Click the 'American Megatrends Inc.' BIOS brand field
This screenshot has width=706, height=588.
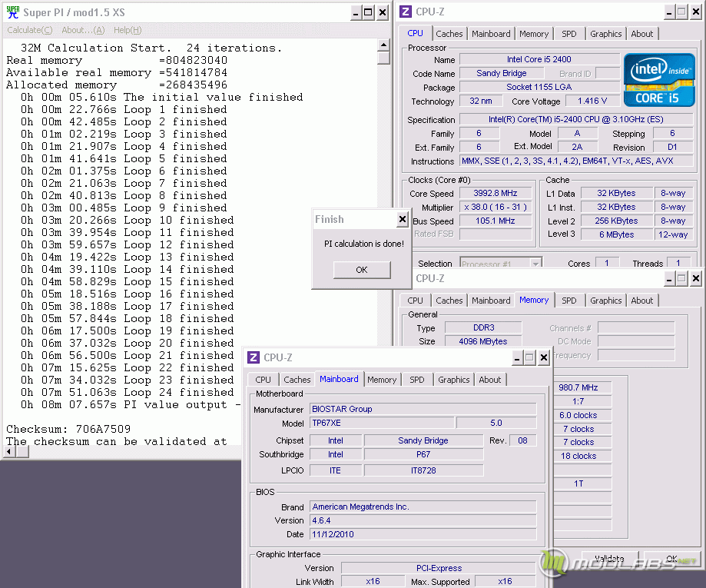pos(423,507)
